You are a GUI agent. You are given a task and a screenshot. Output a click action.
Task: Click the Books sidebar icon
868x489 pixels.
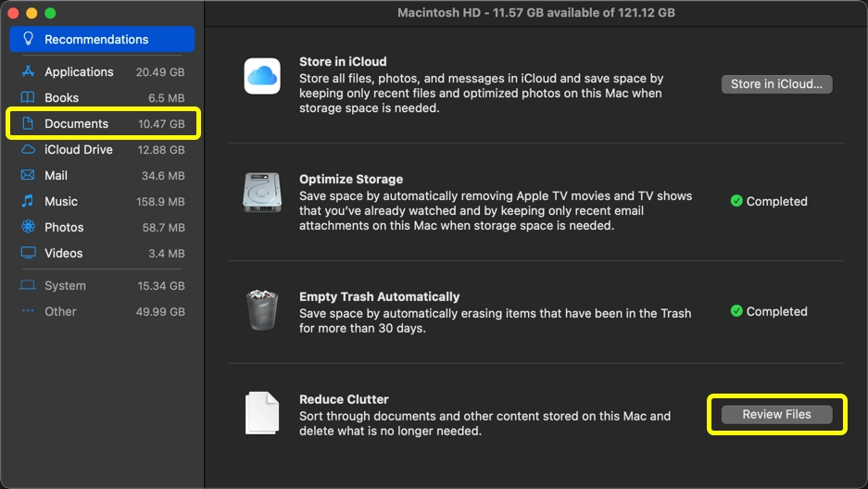28,98
